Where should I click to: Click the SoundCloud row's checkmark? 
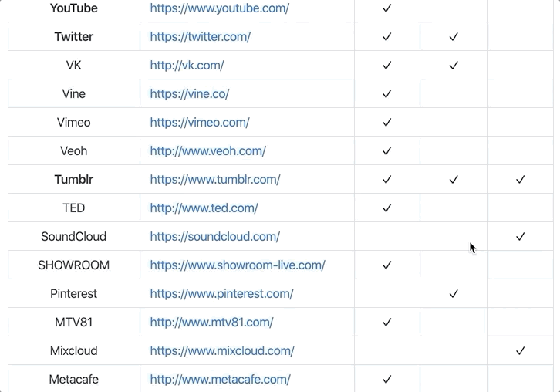pos(521,237)
